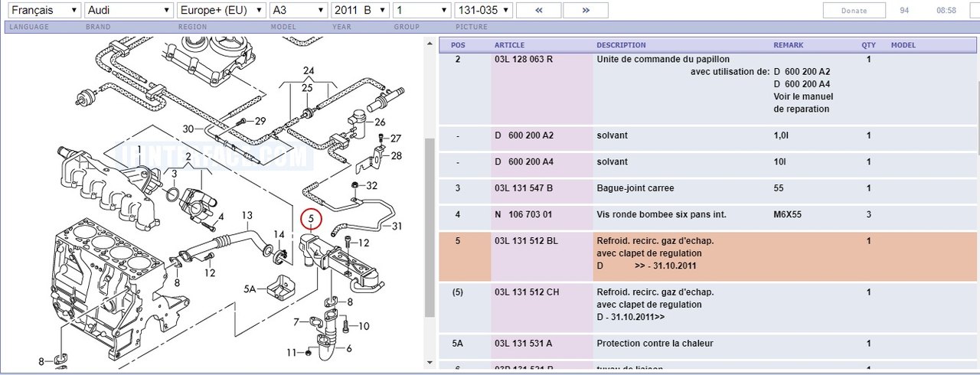980x375 pixels.
Task: Click part label 31 in diagram
Action: tap(397, 226)
